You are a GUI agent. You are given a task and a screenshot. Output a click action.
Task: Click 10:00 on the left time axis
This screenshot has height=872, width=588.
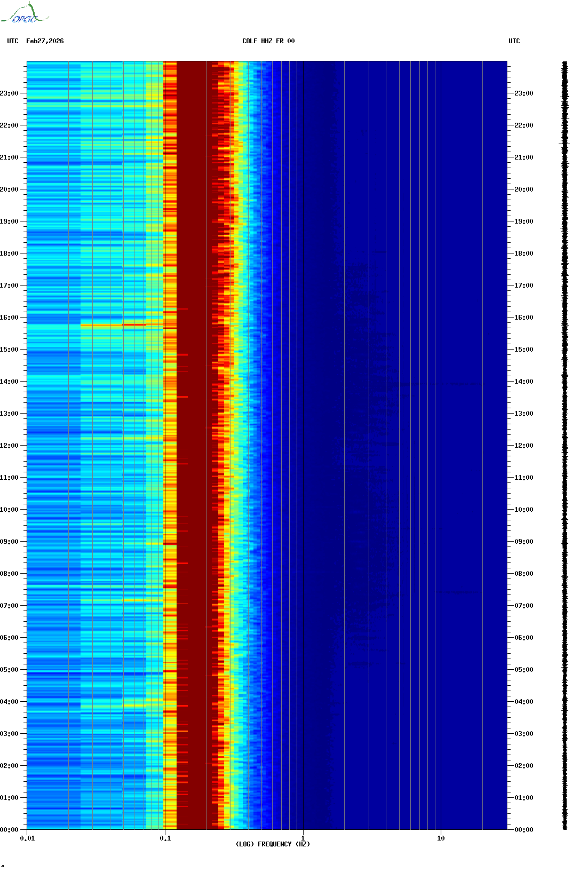tap(9, 510)
